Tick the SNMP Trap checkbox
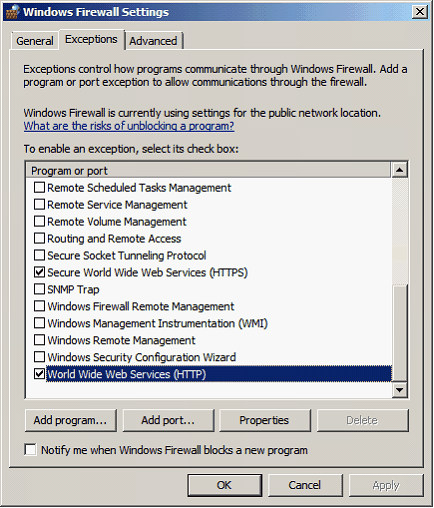 pyautogui.click(x=39, y=289)
